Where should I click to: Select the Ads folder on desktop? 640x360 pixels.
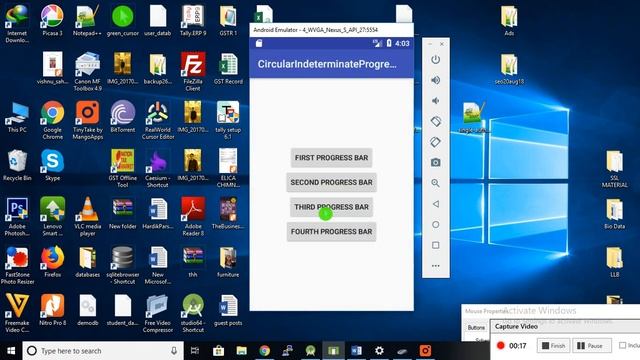[x=509, y=20]
